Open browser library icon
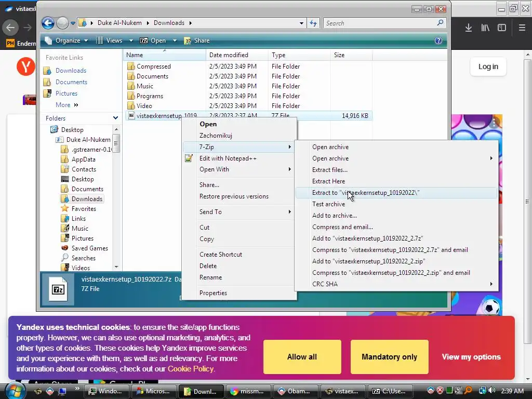Screen dimensions: 532x399 485,28
